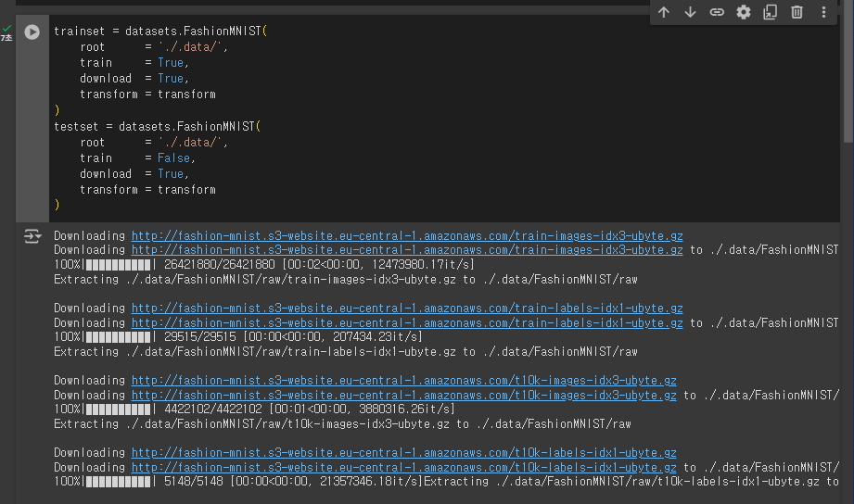Copy link to cell icon

(x=717, y=12)
